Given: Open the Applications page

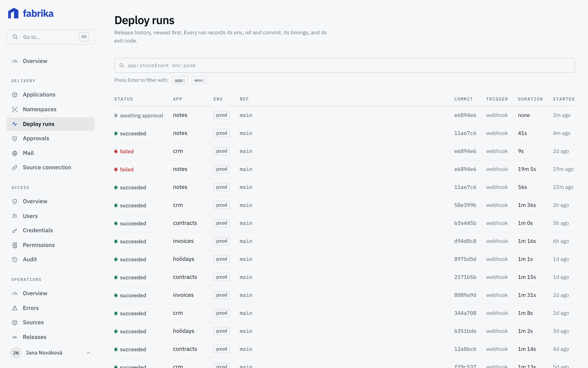Looking at the screenshot, I should coord(51,95).
